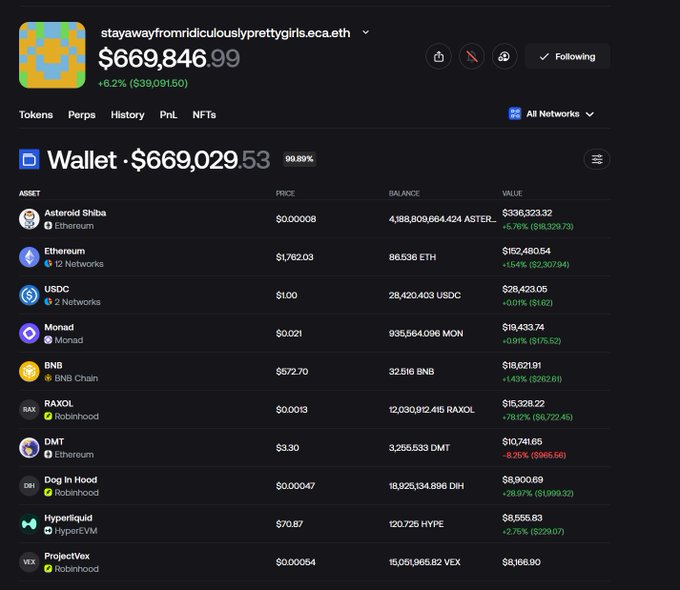The image size is (680, 590).
Task: Open the PnL tab
Action: (x=168, y=115)
